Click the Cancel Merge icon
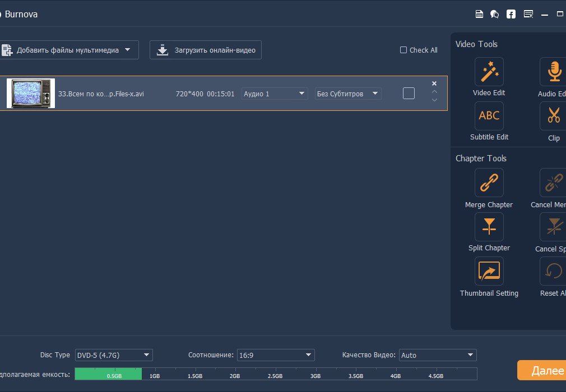 tap(553, 183)
